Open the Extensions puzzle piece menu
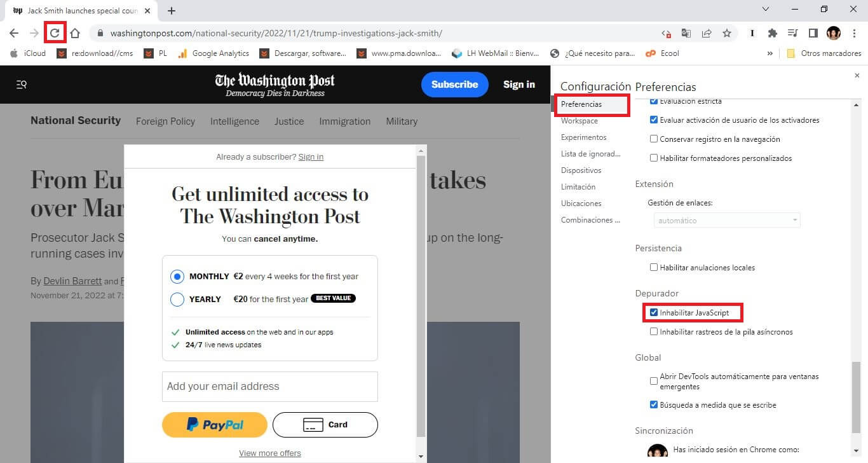 pos(773,33)
